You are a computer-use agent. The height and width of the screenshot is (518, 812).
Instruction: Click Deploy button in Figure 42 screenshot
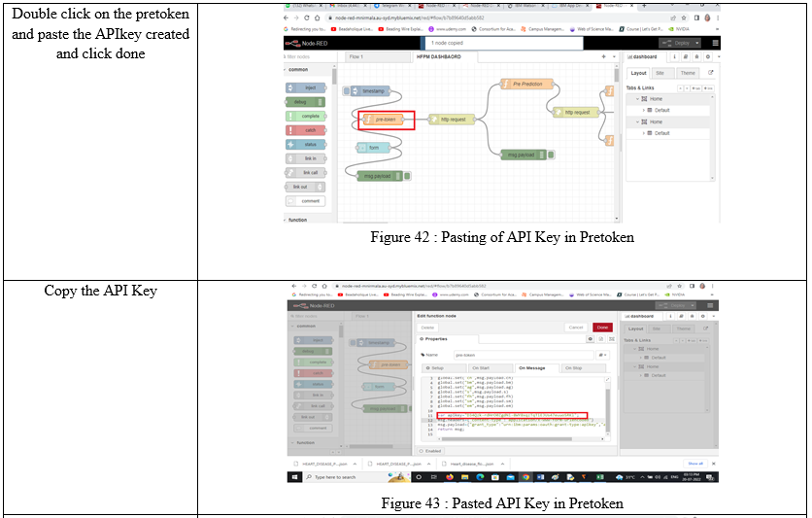tap(676, 43)
